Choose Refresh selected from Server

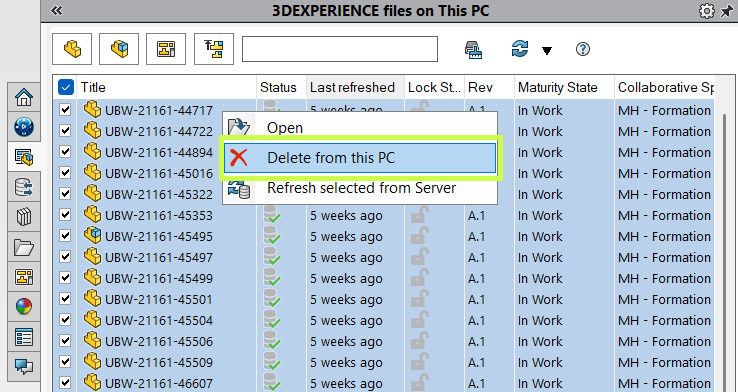pos(360,188)
